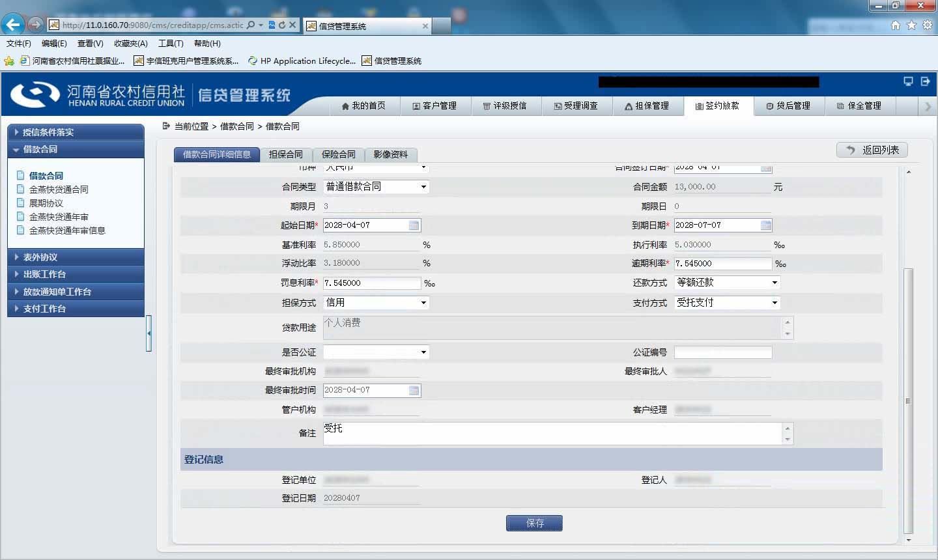Switch to the 影像资料 tab
The image size is (938, 560).
(x=391, y=154)
